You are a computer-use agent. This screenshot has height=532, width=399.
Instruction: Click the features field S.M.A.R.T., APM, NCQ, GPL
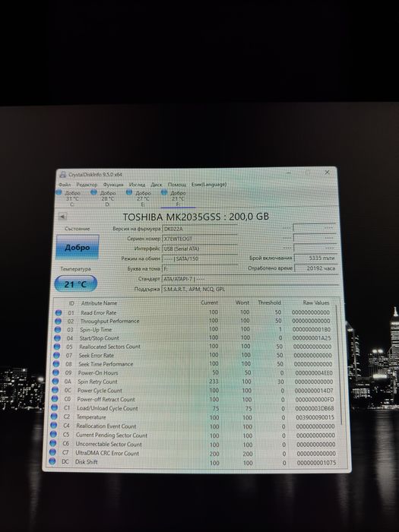point(250,290)
